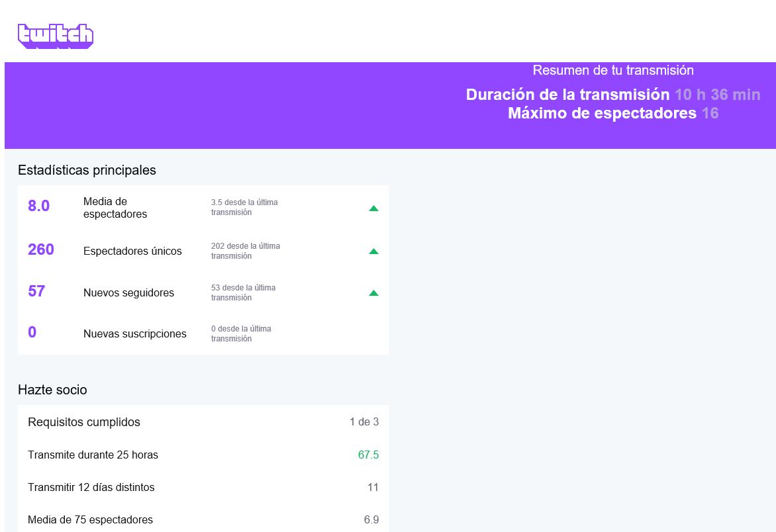
Task: Click the 'Hazte socio' heading
Action: [x=52, y=390]
